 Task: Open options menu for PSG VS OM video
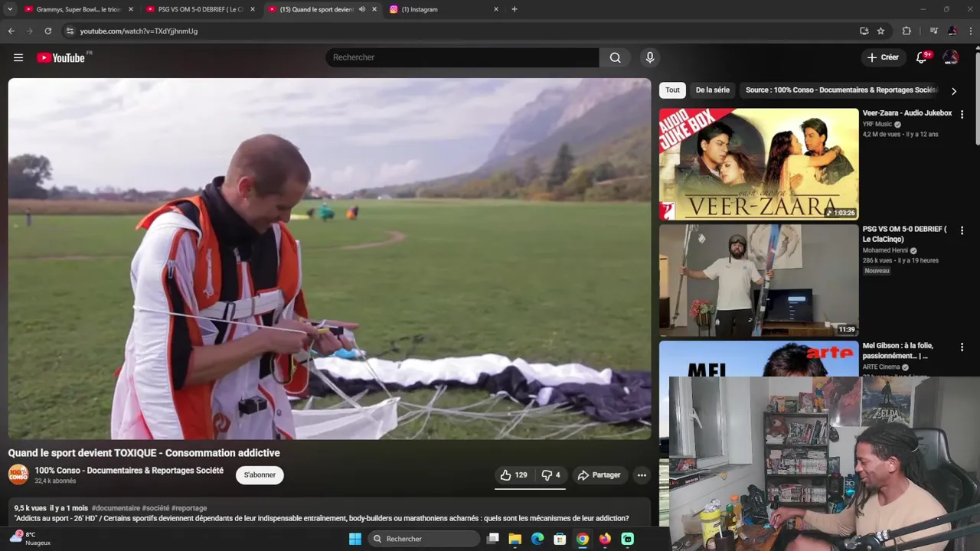962,230
